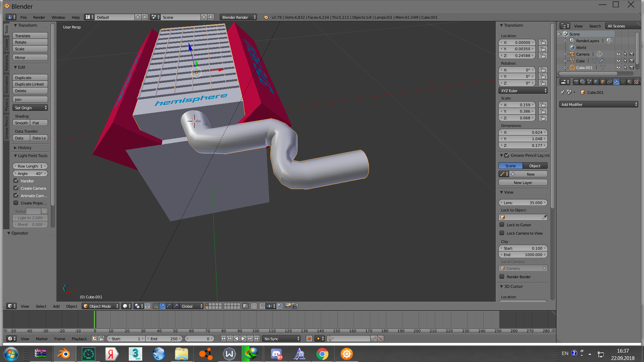The height and width of the screenshot is (362, 644).
Task: Enable the Create Projector checkbox
Action: 16,203
